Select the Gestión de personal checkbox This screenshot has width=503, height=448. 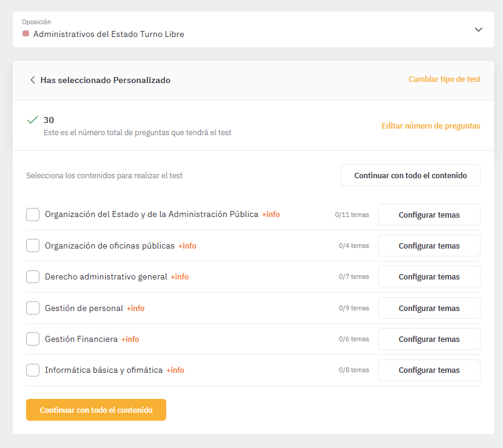[33, 308]
